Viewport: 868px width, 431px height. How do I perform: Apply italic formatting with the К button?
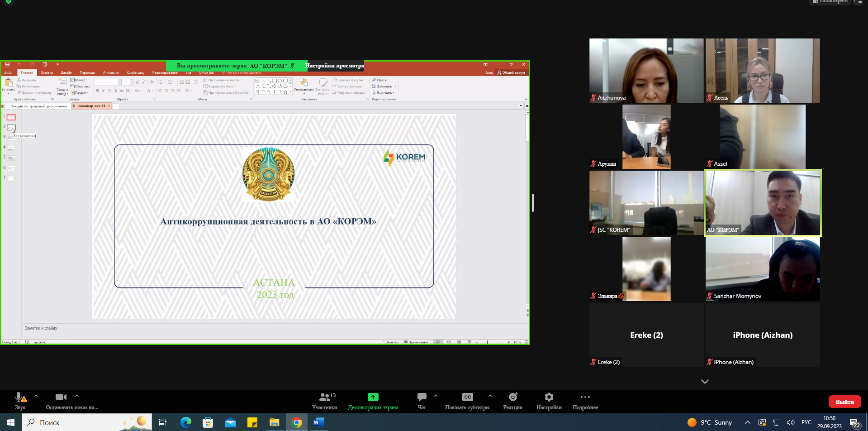[x=103, y=91]
